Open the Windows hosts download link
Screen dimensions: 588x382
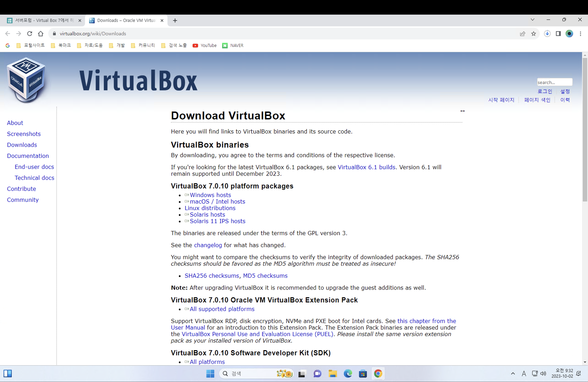click(x=210, y=195)
